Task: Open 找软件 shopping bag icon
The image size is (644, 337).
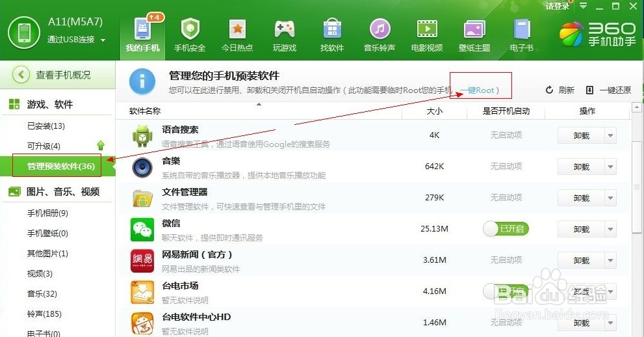Action: pyautogui.click(x=332, y=29)
